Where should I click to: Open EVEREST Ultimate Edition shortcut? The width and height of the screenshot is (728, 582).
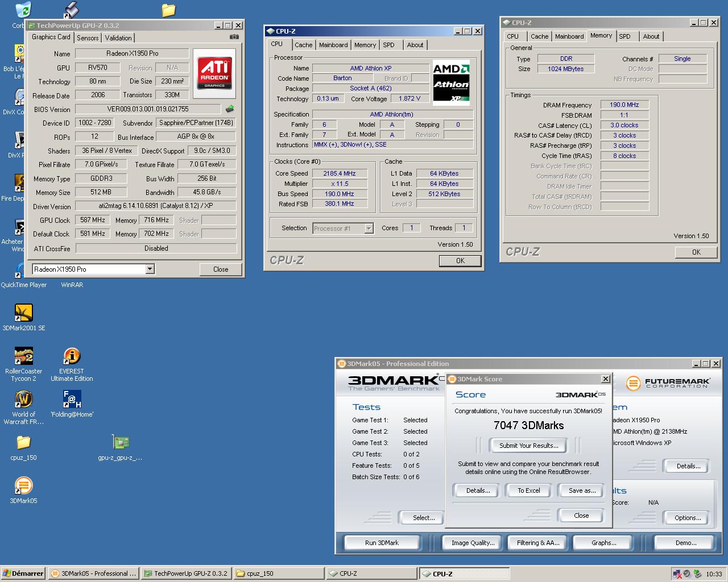(x=72, y=356)
